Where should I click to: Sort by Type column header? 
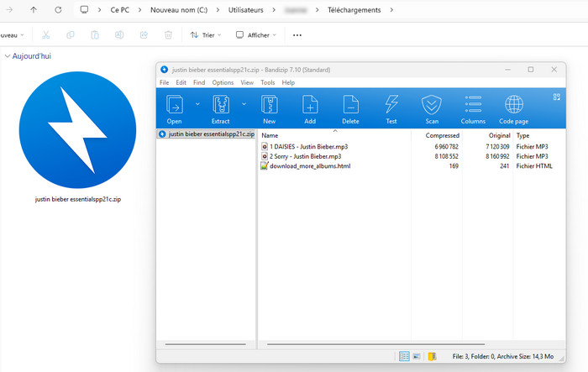[x=522, y=135]
